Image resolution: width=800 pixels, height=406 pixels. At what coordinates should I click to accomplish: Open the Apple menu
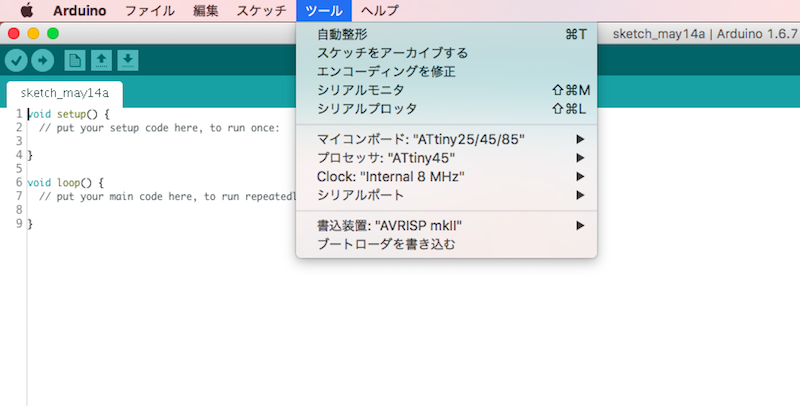[x=26, y=10]
